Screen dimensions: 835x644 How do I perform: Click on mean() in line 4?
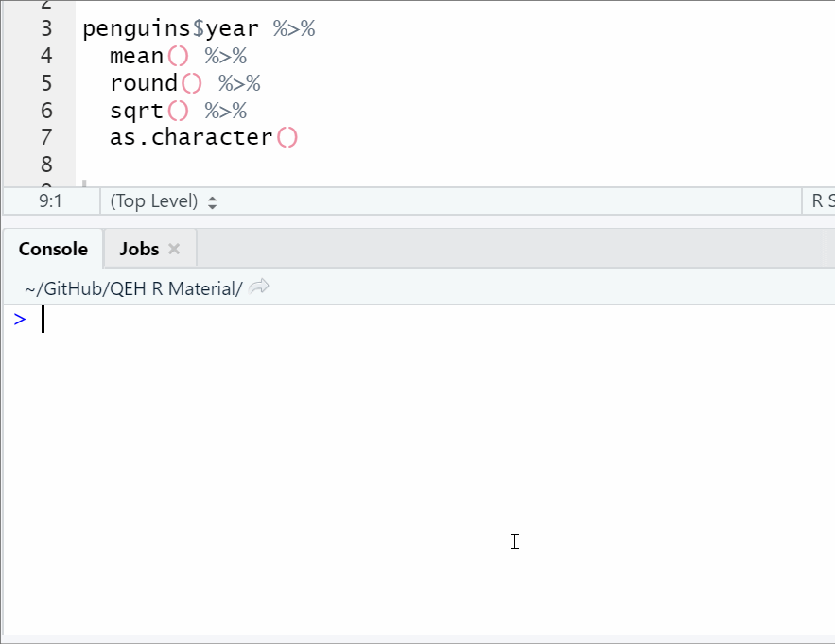click(149, 56)
